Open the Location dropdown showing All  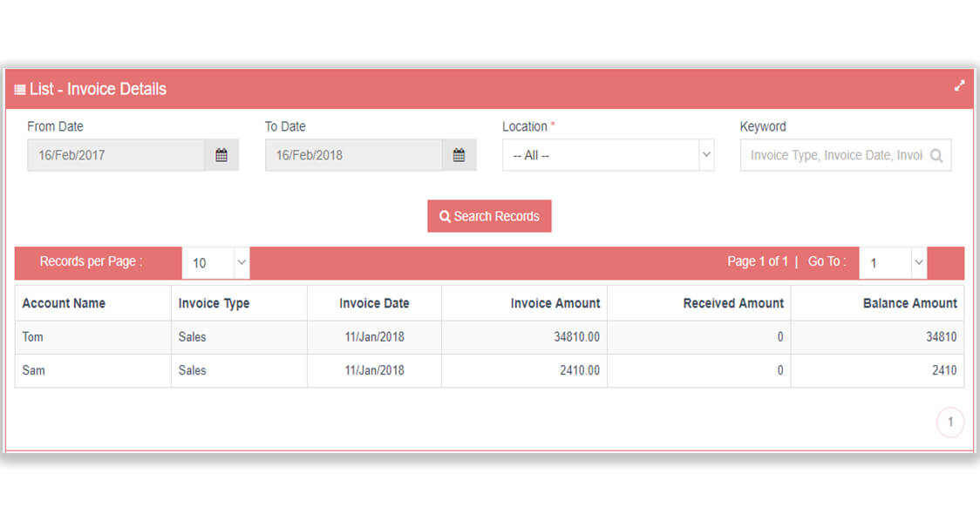coord(608,155)
